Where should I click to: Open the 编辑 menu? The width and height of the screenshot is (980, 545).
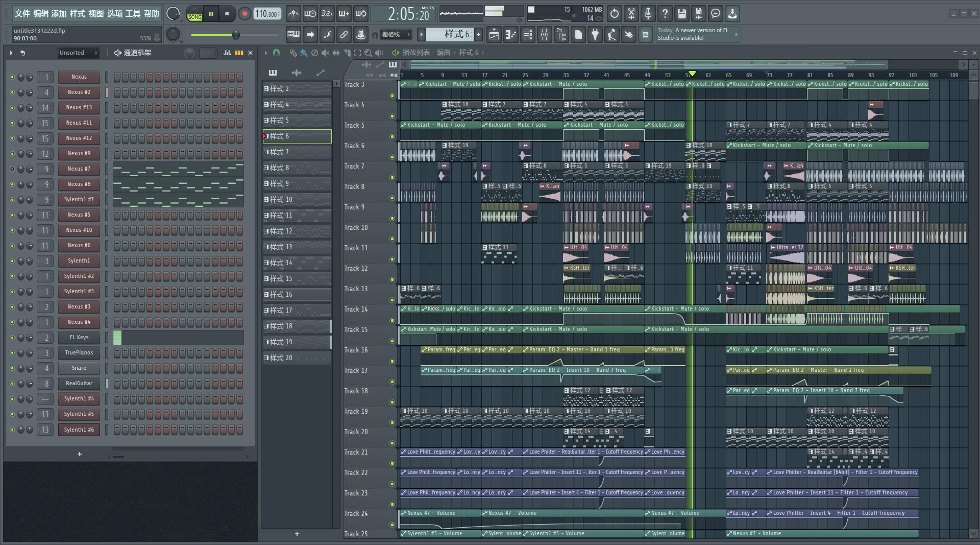[x=41, y=14]
